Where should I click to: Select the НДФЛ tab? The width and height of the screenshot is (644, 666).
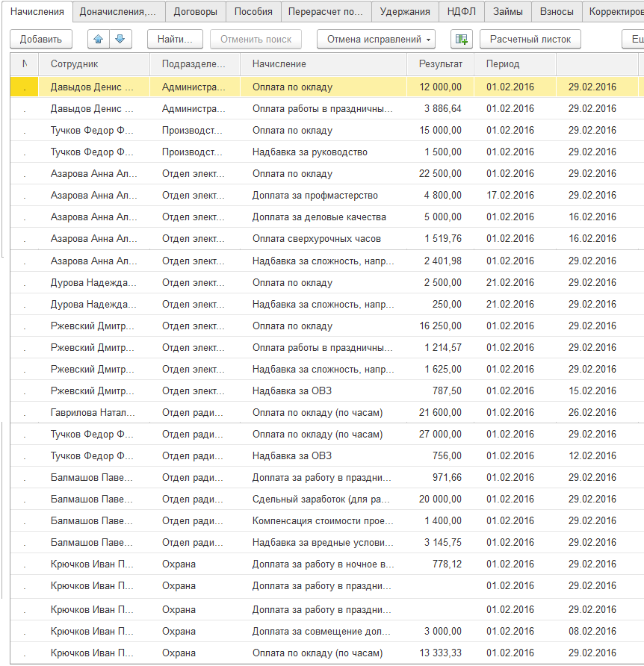462,12
